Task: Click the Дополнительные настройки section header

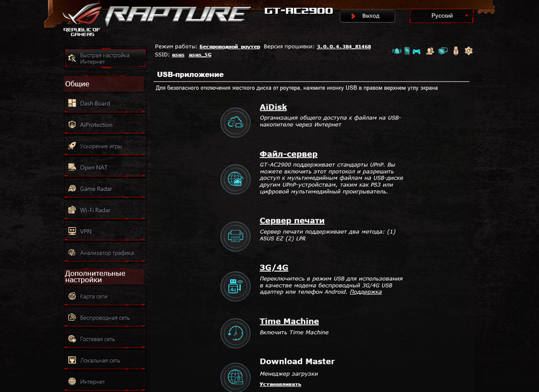Action: 104,276
